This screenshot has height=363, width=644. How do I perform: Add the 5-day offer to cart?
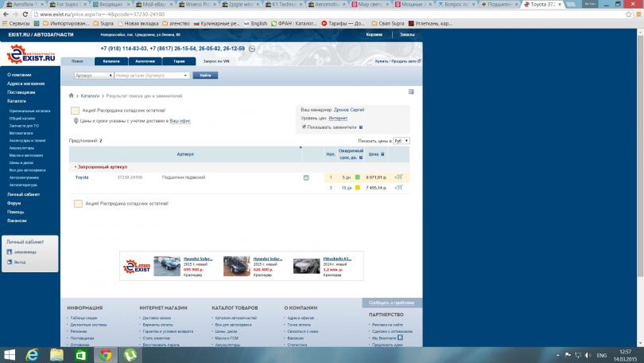[x=398, y=178]
